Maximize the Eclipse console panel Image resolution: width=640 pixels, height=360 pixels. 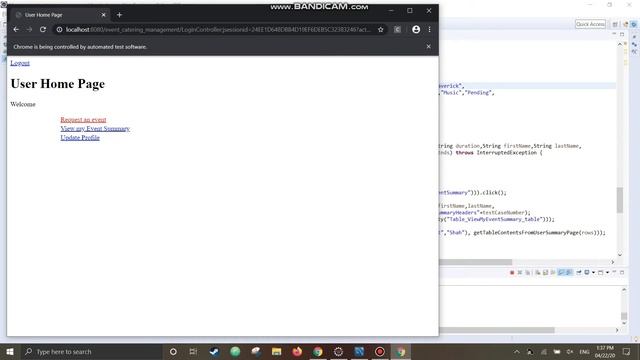click(622, 273)
